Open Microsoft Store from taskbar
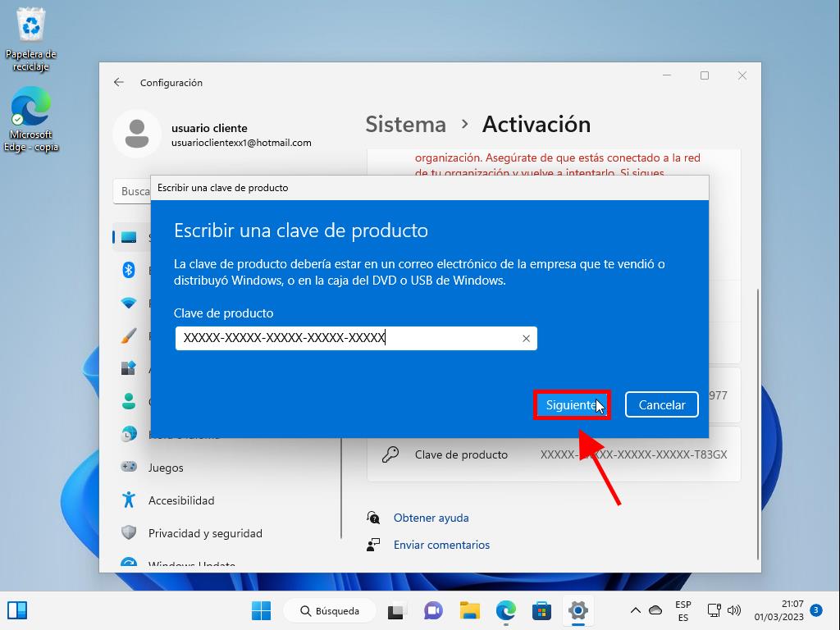This screenshot has height=630, width=840. coord(541,611)
